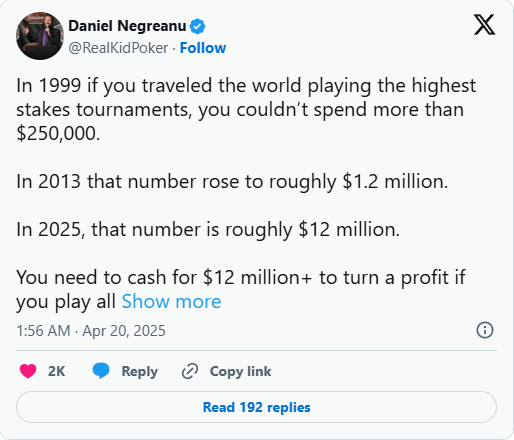The width and height of the screenshot is (514, 440).
Task: Open Daniel Negreanu's profile picture
Action: 40,36
